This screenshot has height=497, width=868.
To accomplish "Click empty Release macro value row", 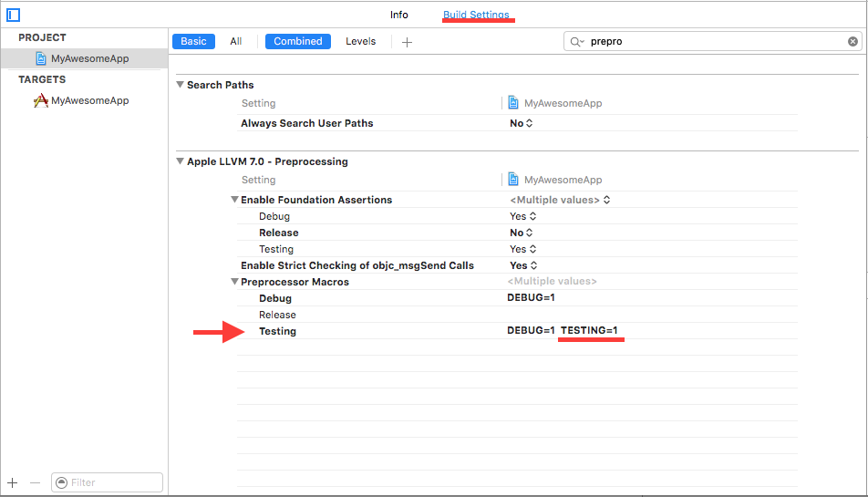I will point(652,315).
